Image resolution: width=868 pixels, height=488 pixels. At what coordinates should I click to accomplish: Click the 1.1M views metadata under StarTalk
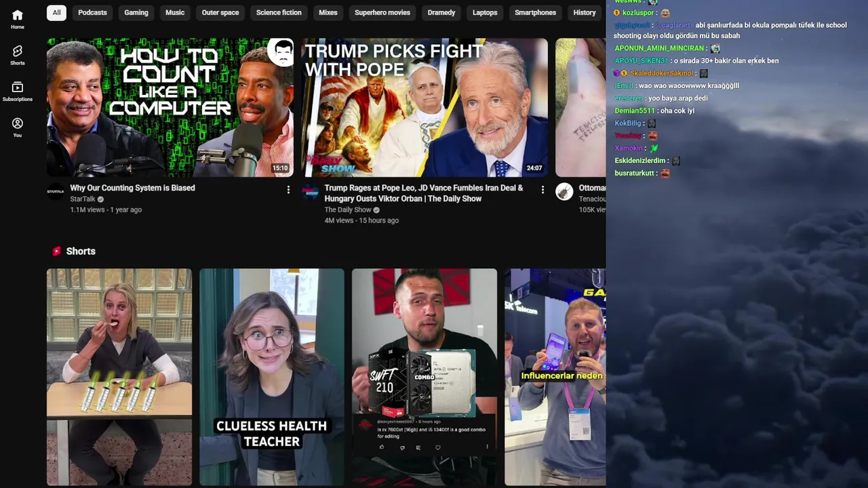click(106, 210)
